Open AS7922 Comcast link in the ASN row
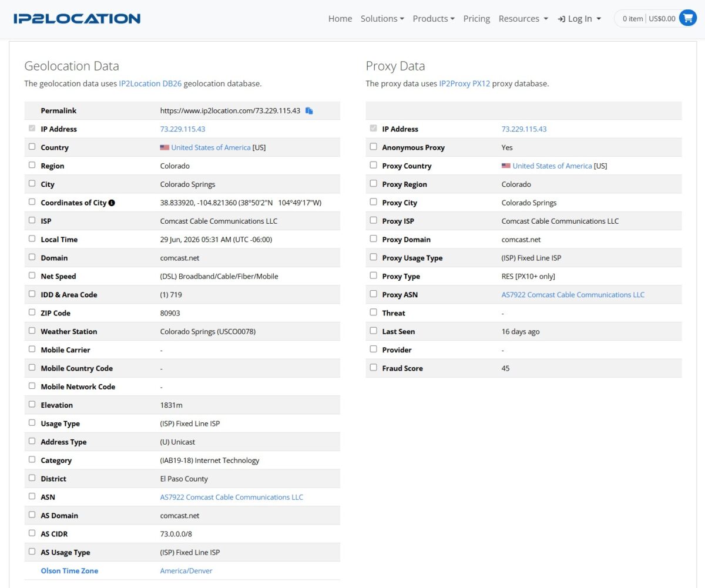The height and width of the screenshot is (588, 705). 232,497
